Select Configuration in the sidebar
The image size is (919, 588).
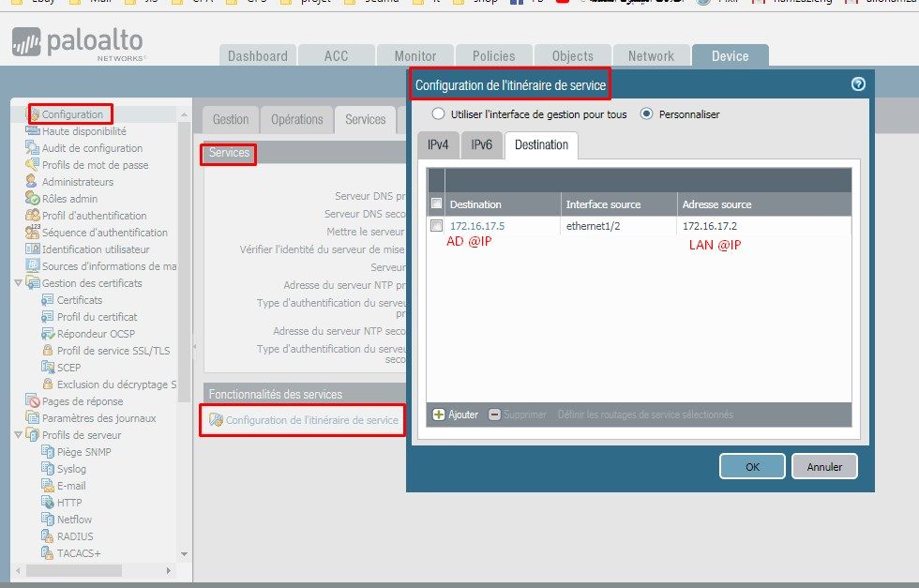[x=72, y=113]
